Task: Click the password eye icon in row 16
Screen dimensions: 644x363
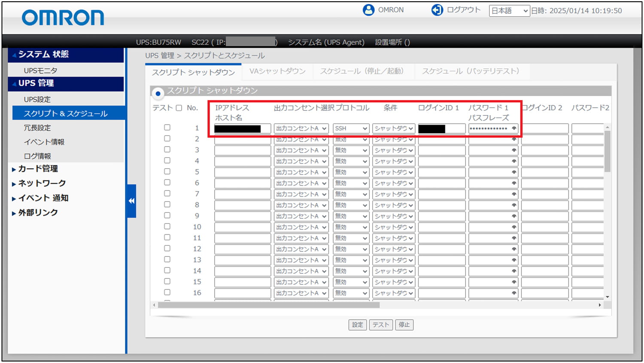Action: [x=514, y=293]
